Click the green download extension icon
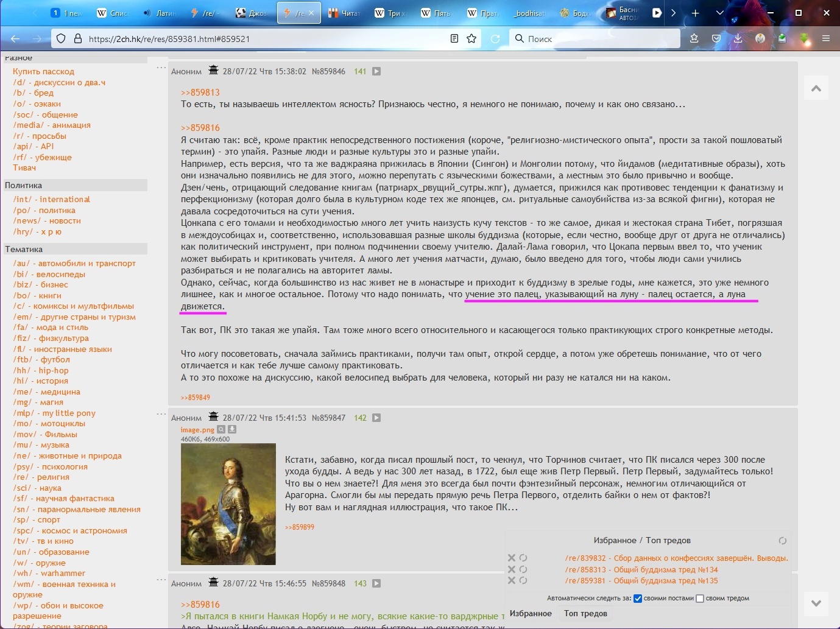840x629 pixels. 804,38
